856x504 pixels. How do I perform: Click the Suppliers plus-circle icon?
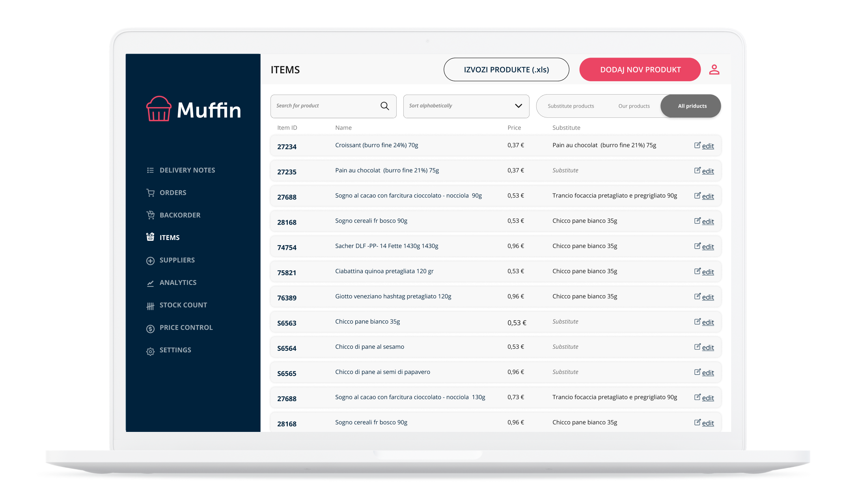(x=150, y=260)
